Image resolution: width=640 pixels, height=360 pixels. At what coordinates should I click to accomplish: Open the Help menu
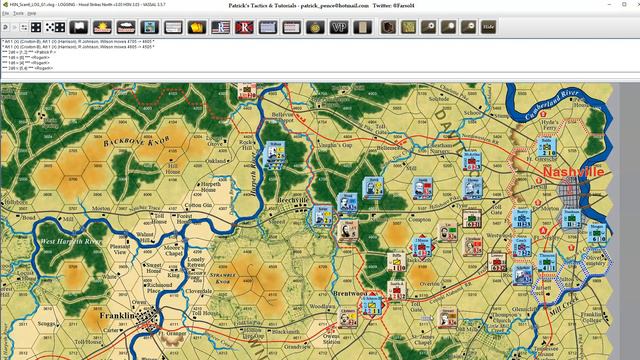(32, 13)
